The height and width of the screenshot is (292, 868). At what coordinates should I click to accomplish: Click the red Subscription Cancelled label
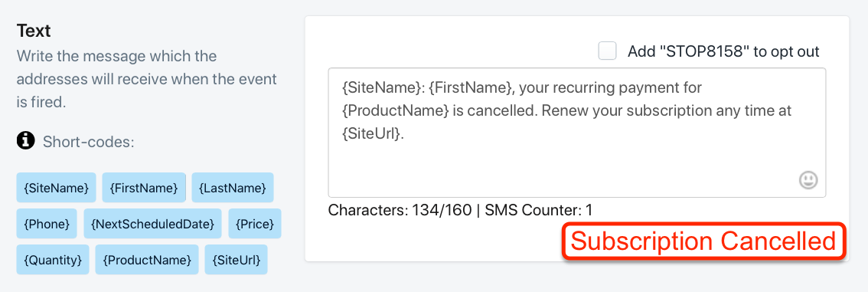point(703,241)
